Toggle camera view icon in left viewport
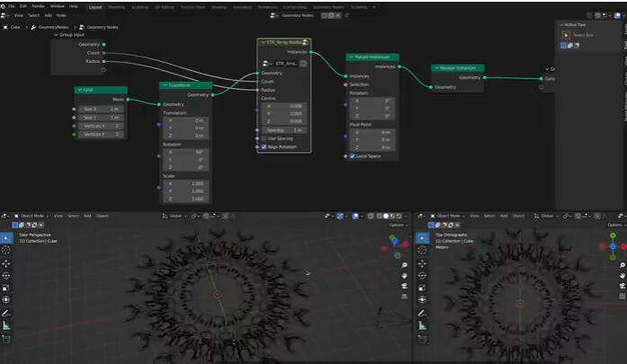627x364 pixels. tap(404, 286)
